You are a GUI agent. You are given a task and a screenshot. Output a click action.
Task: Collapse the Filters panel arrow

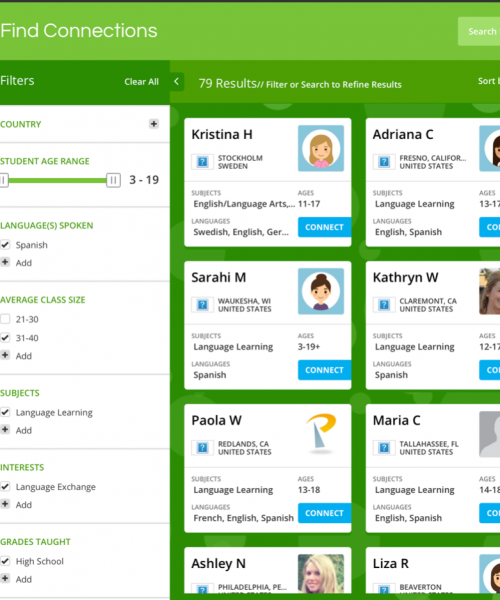pyautogui.click(x=177, y=82)
